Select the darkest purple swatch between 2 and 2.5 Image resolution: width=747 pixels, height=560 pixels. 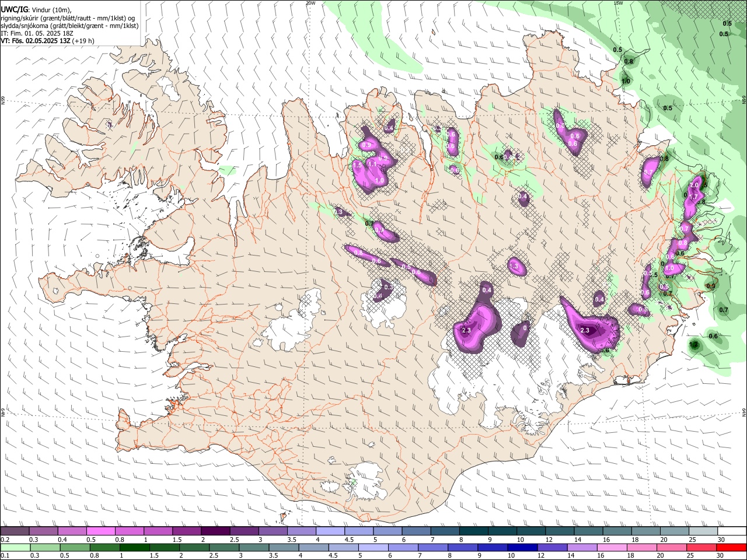click(x=216, y=531)
